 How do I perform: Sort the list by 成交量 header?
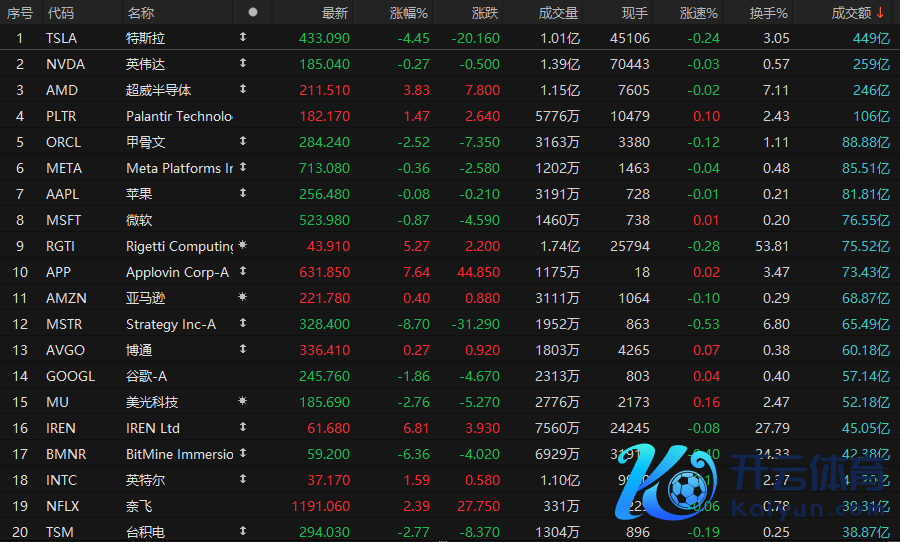point(558,13)
